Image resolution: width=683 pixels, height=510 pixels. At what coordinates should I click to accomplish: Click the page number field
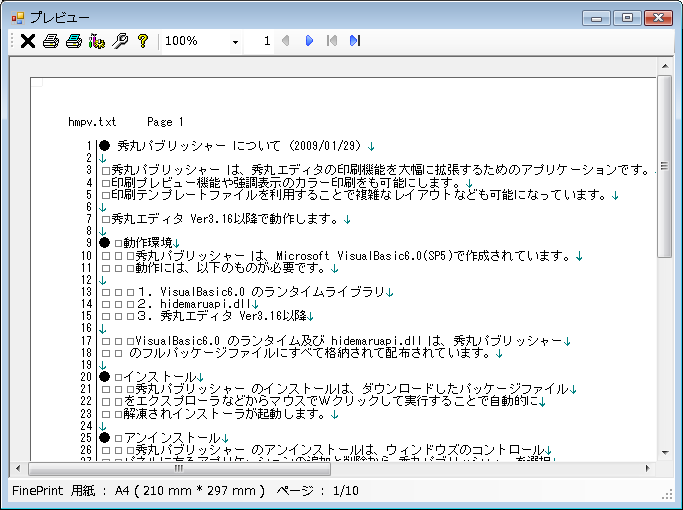262,41
